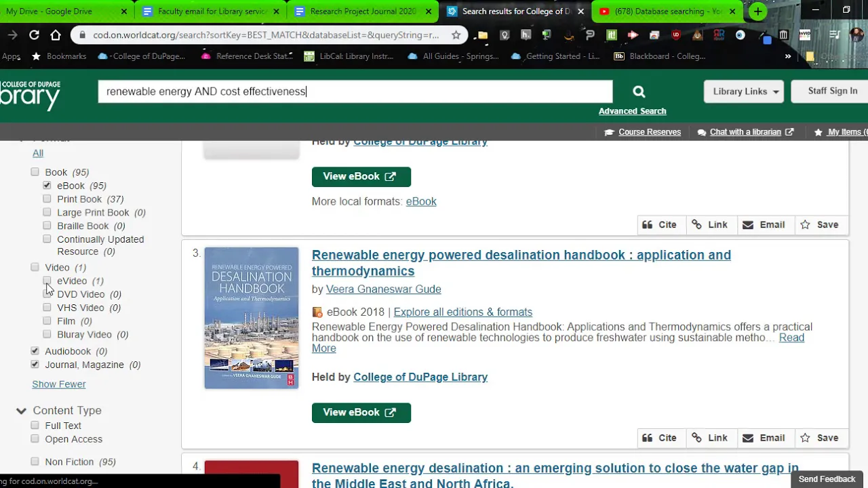868x488 pixels.
Task: Click Cite for Desalination handbook result
Action: (x=660, y=438)
